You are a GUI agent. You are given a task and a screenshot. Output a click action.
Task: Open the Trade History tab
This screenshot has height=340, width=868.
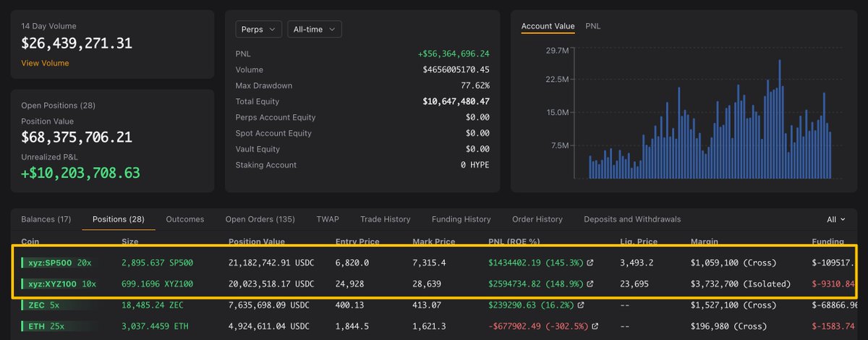point(385,219)
